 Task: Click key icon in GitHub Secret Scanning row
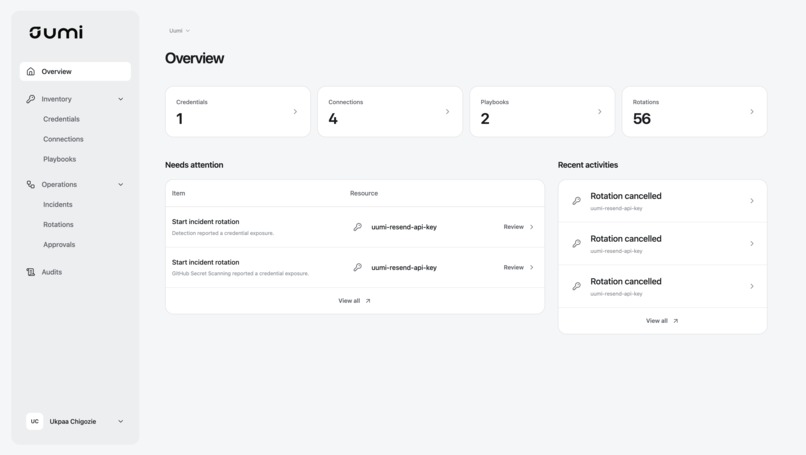[358, 267]
